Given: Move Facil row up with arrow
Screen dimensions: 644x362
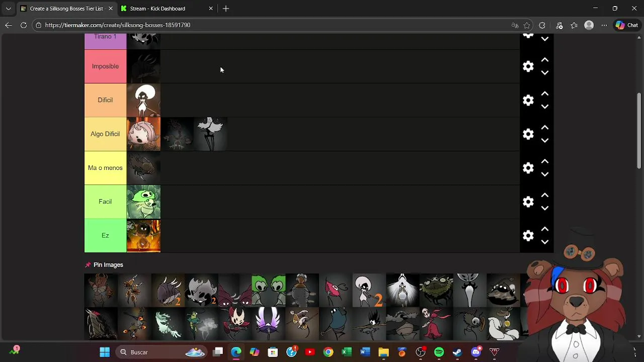Looking at the screenshot, I should pos(545,195).
